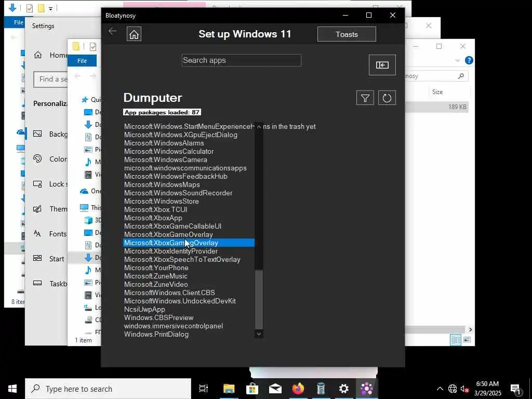Click the list scroll up arrow

pos(259,127)
